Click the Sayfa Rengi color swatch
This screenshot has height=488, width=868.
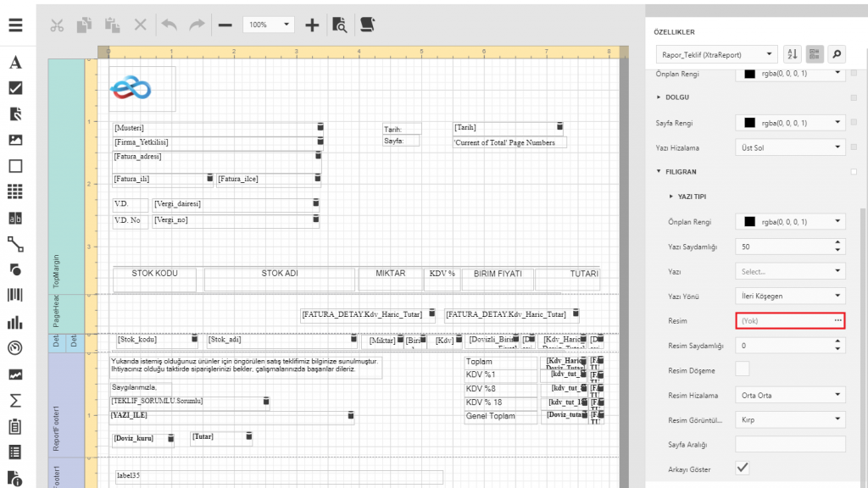[749, 123]
